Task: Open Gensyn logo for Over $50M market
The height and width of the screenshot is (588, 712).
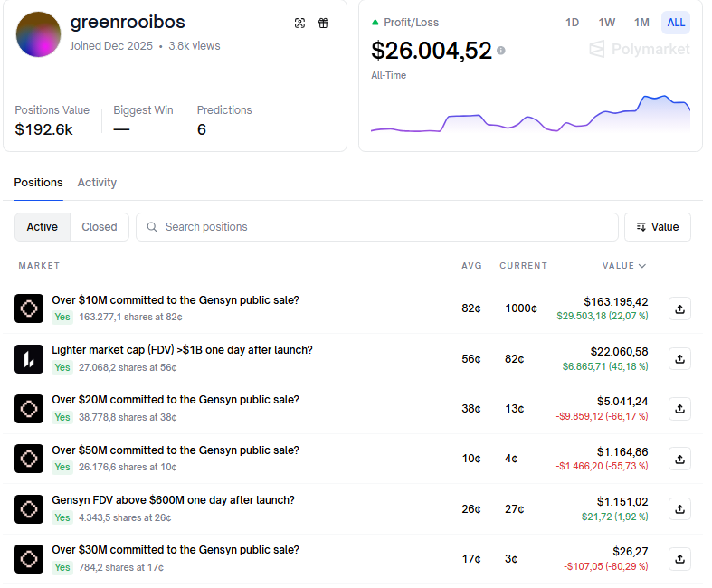Action: [29, 459]
